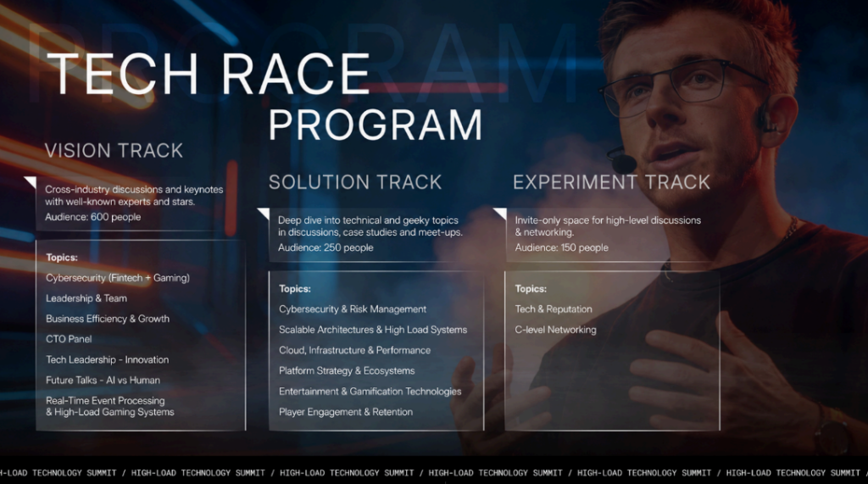
Task: Click 'Audience: 600 people' text
Action: click(93, 217)
